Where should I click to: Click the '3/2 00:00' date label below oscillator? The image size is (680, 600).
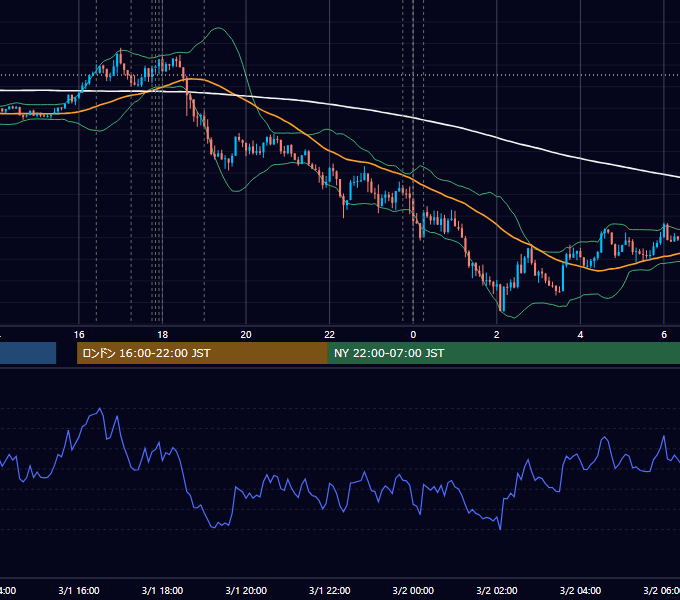pos(413,590)
